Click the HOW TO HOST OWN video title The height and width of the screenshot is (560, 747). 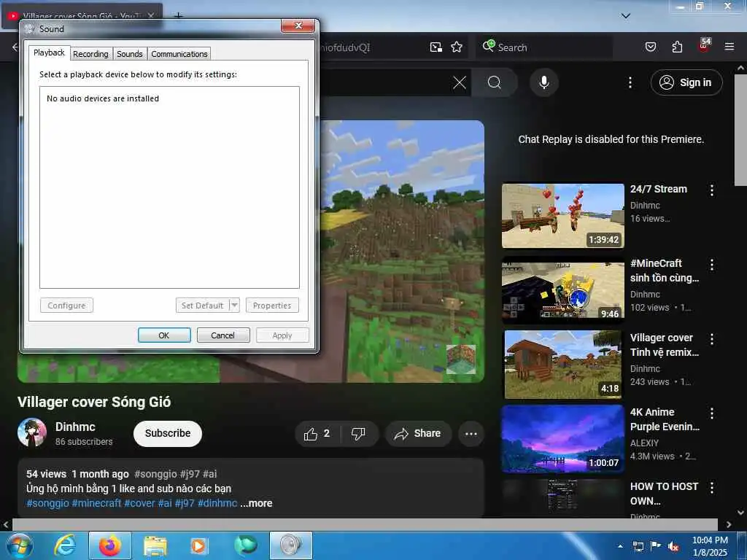(664, 494)
